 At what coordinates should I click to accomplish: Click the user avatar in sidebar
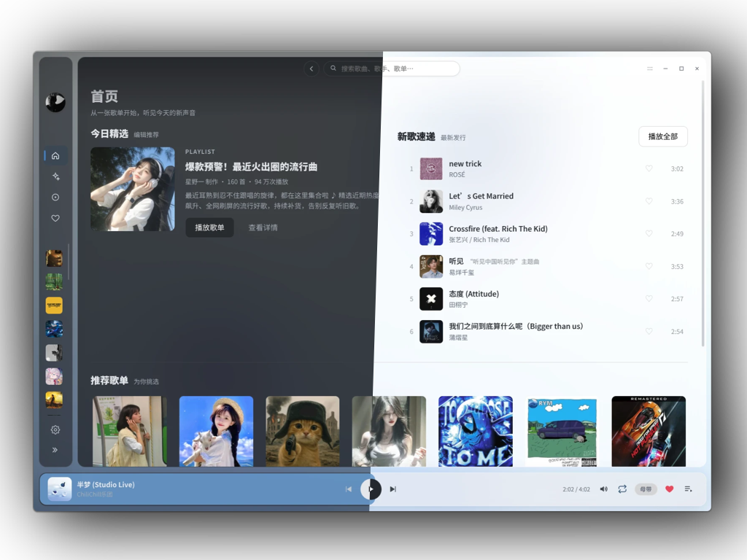[55, 102]
